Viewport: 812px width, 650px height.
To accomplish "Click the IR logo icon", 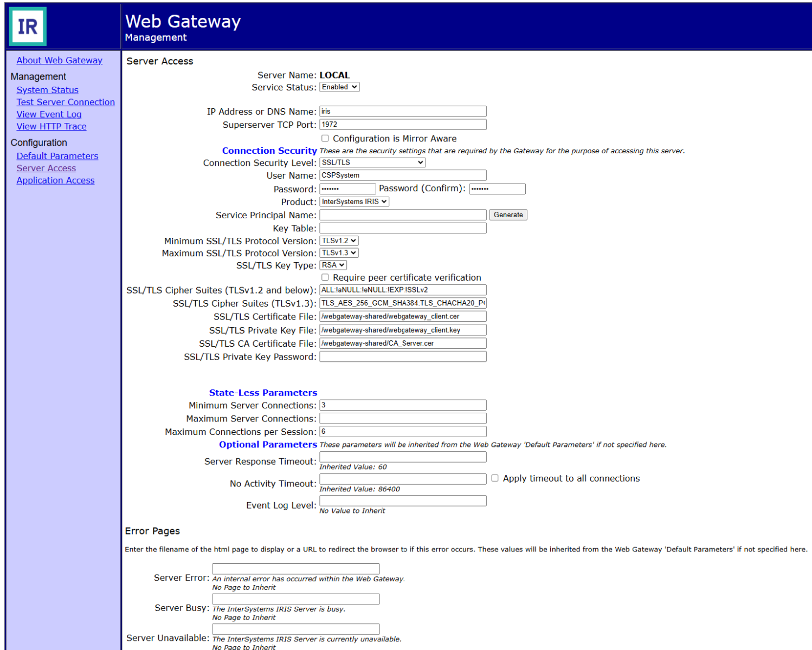I will [x=28, y=27].
